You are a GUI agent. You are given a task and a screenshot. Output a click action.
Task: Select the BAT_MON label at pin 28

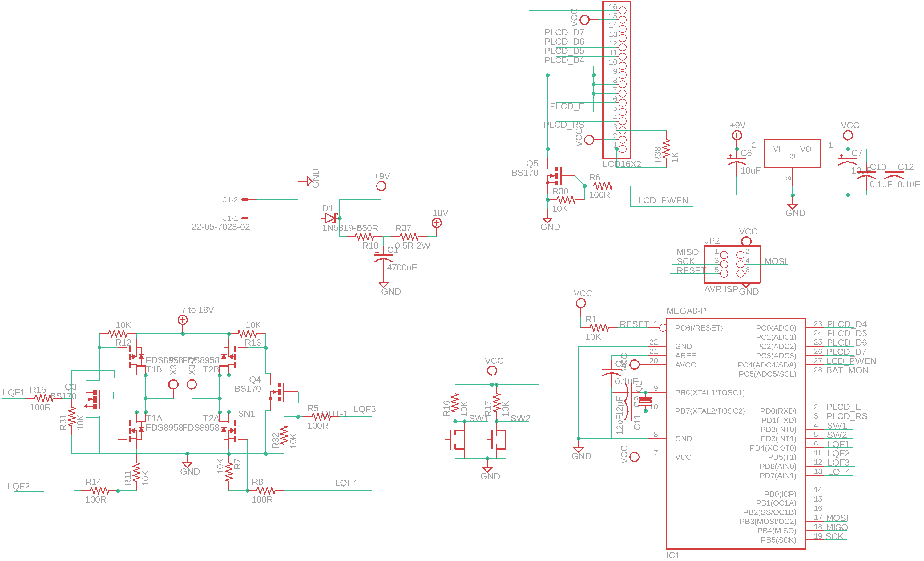847,370
